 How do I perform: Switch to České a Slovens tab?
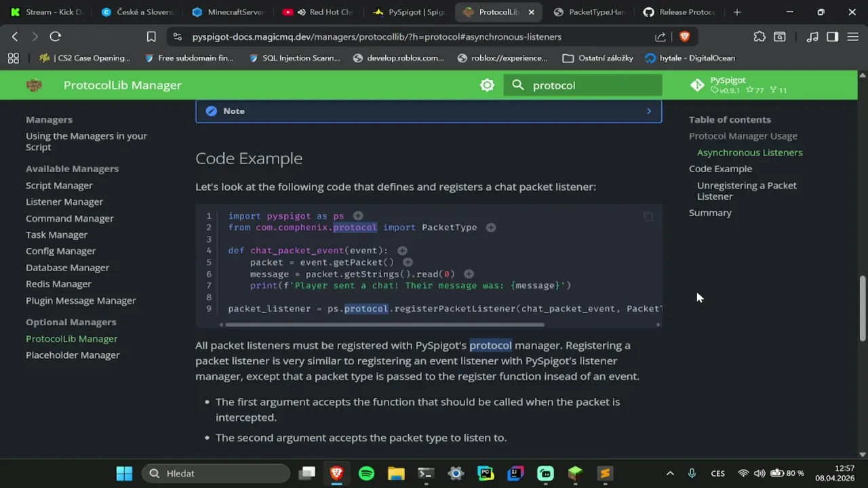[x=138, y=12]
